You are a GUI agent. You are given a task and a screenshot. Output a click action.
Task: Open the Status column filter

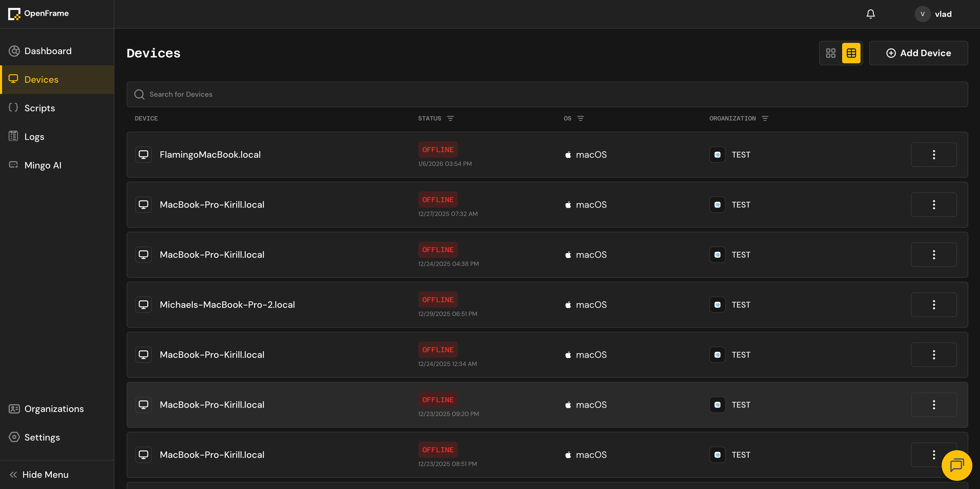450,119
